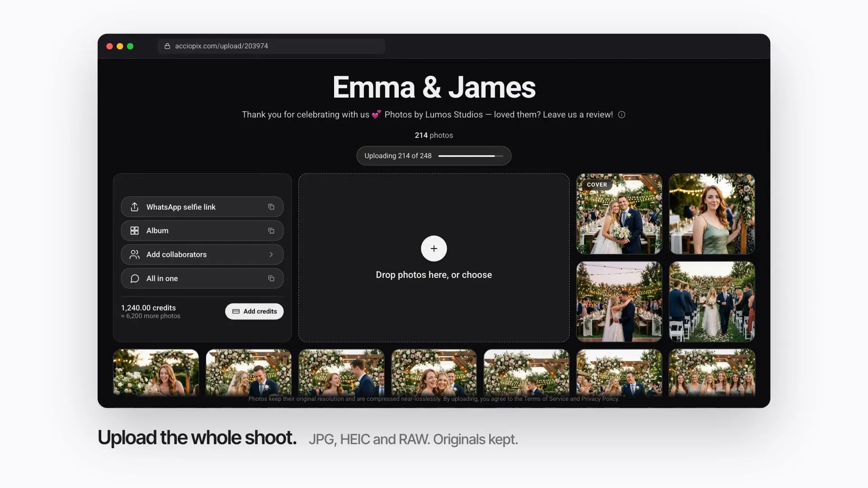Viewport: 868px width, 488px height.
Task: Click the chat bubble icon for All in one
Action: (x=134, y=279)
